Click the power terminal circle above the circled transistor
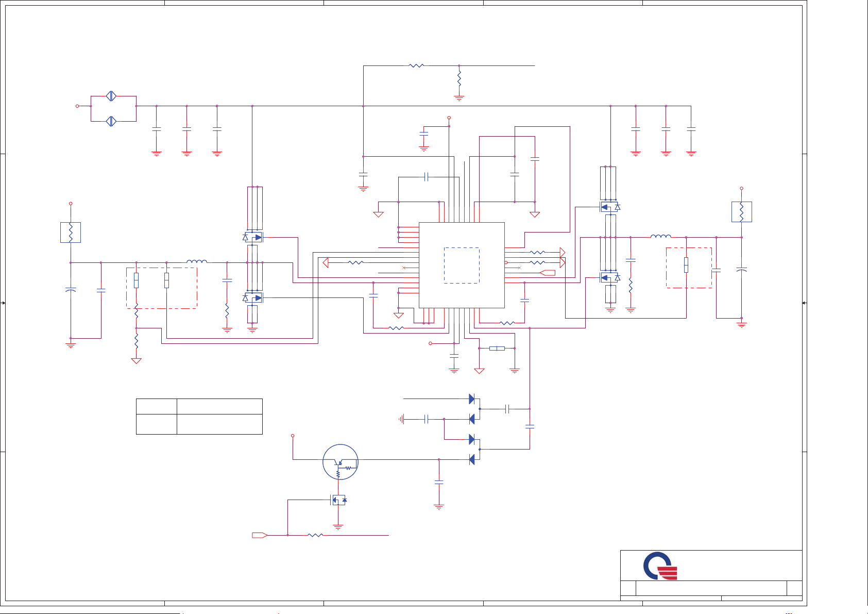The width and height of the screenshot is (868, 614). [x=293, y=436]
